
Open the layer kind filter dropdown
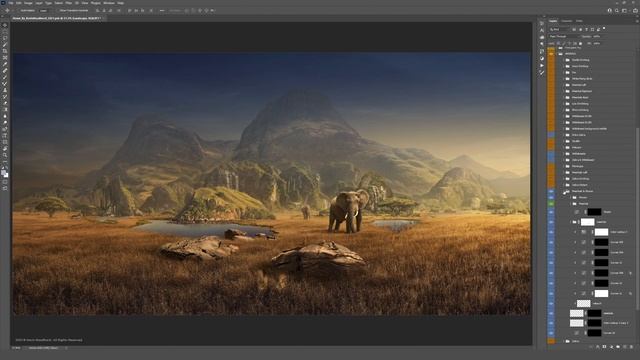click(559, 29)
